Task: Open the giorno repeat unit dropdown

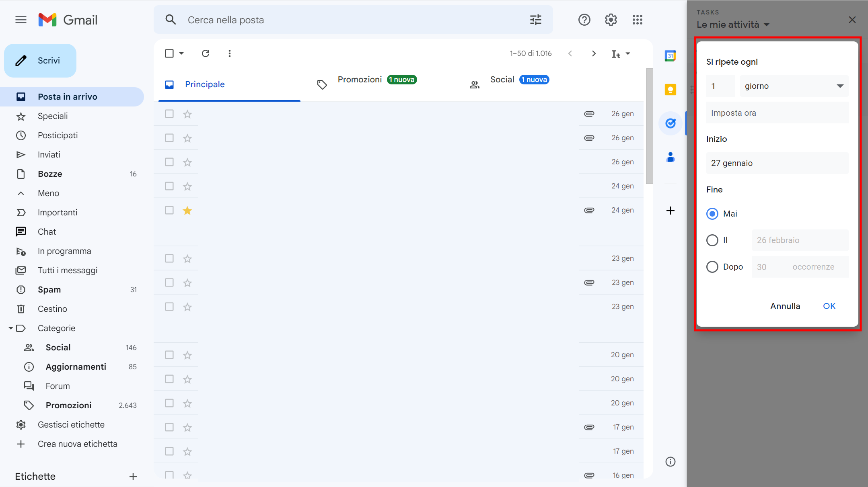Action: pos(794,86)
